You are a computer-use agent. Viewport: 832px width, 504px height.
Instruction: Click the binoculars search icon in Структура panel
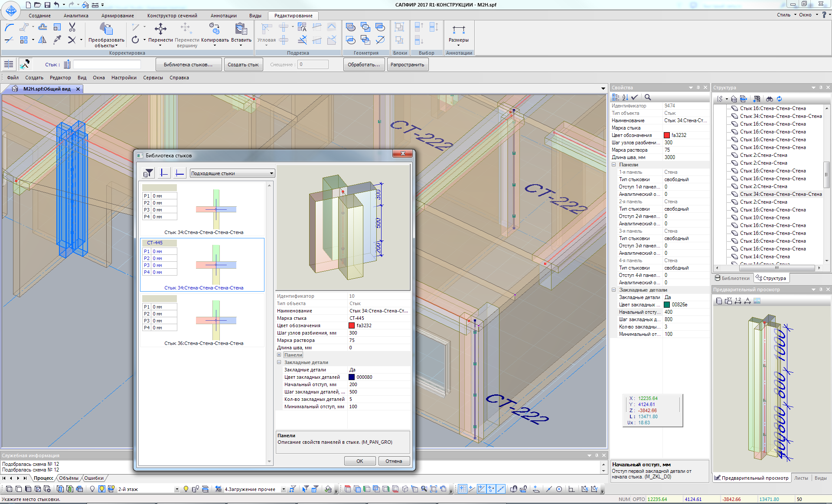point(769,99)
